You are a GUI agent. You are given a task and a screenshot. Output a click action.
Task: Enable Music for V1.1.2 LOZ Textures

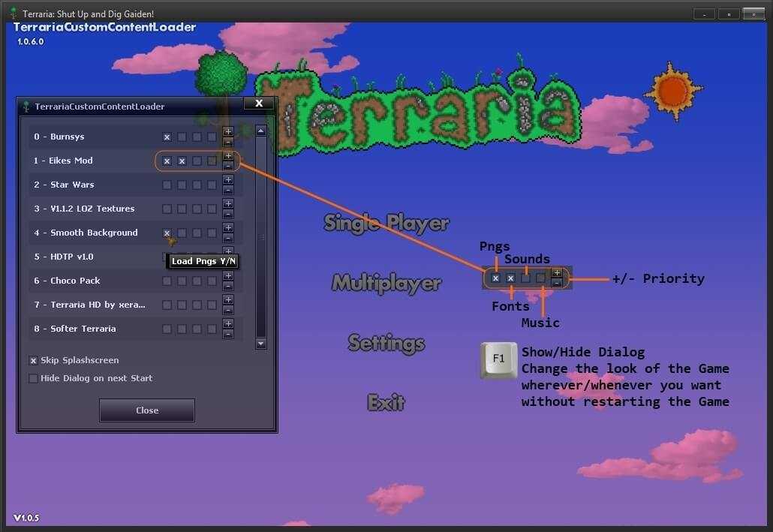pyautogui.click(x=212, y=209)
